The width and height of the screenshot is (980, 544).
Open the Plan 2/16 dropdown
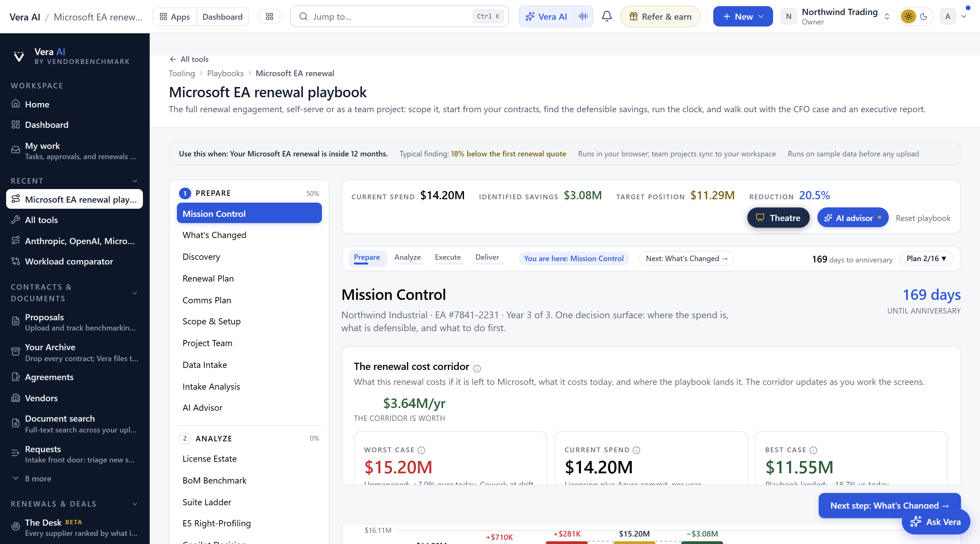pyautogui.click(x=926, y=258)
